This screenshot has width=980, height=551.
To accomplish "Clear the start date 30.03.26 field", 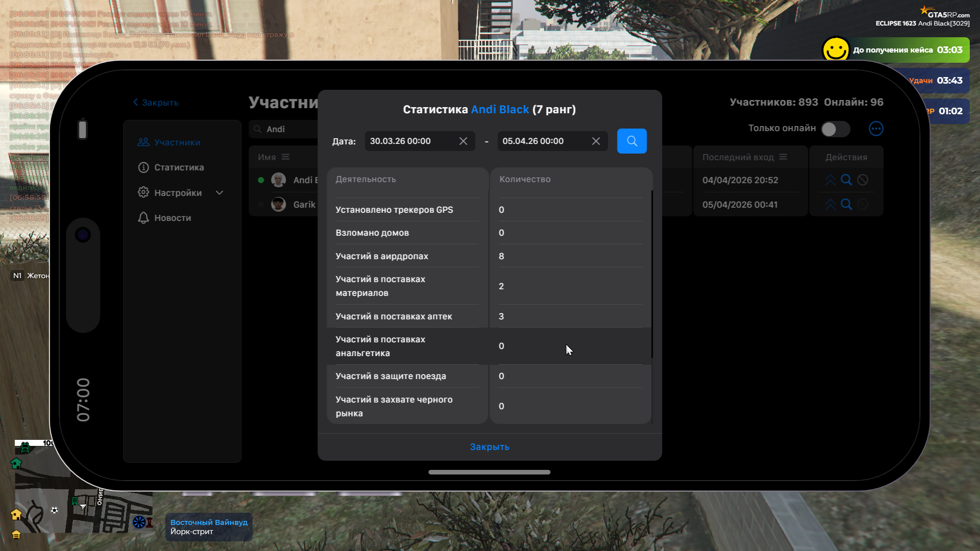I will tap(463, 141).
